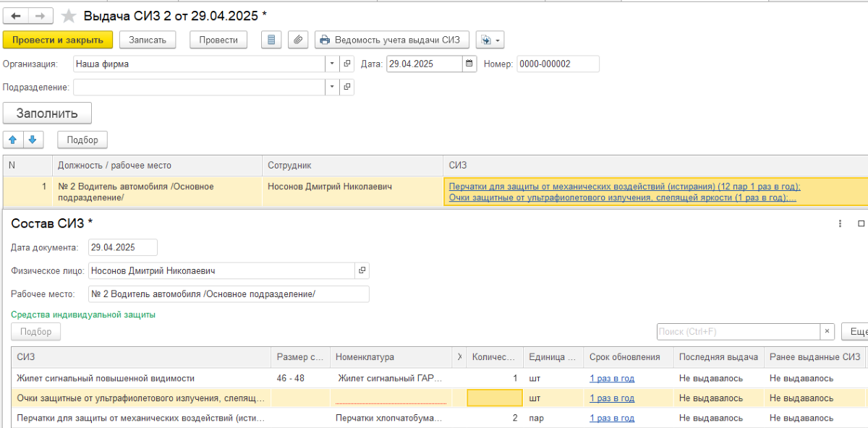Click the forward navigation arrow
Screen dimensions: 868x428
[41, 15]
